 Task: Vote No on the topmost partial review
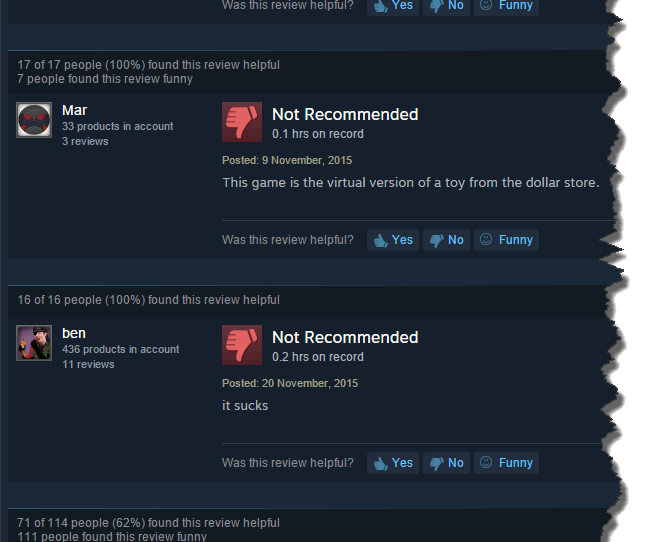pos(446,6)
